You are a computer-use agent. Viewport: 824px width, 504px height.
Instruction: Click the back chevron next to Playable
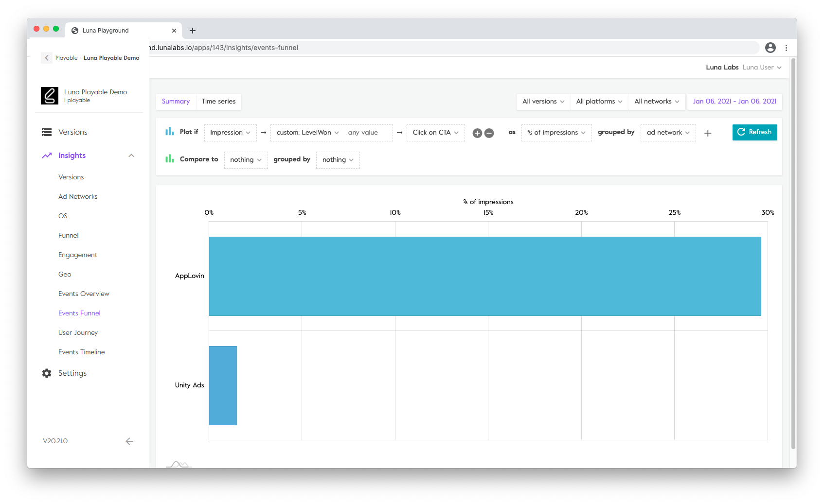[47, 58]
